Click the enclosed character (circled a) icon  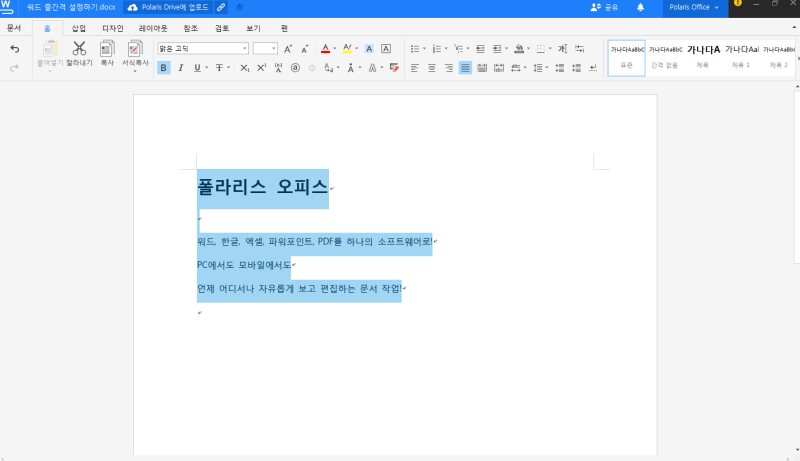pos(295,68)
